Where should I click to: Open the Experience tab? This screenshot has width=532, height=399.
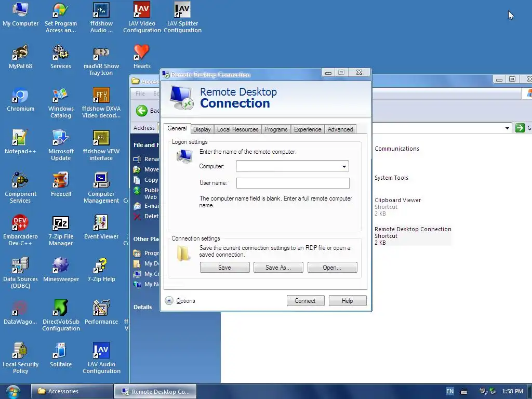tap(308, 129)
